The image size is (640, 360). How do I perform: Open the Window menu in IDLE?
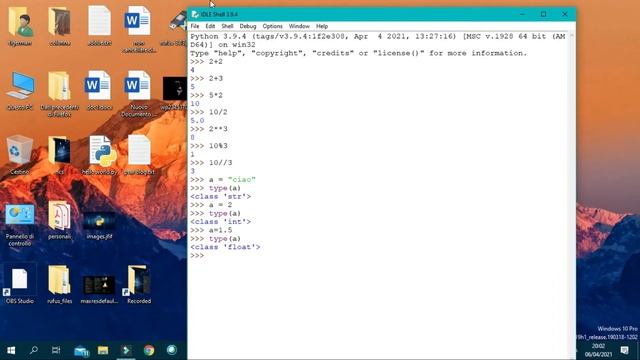(x=299, y=26)
